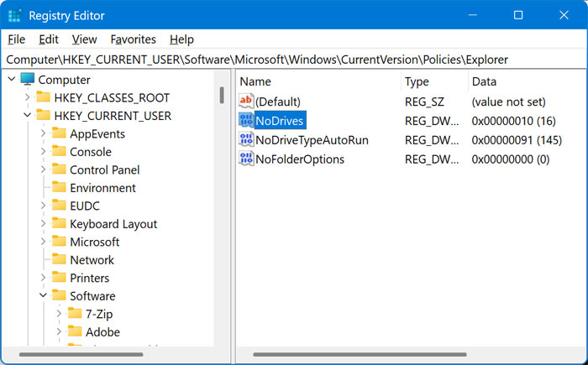Click the registry path address bar

tap(294, 60)
